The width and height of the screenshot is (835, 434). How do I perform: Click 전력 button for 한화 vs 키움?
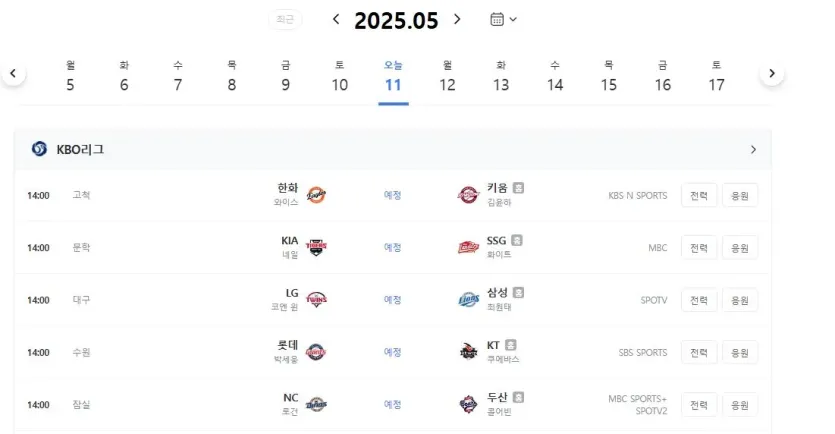tap(699, 195)
